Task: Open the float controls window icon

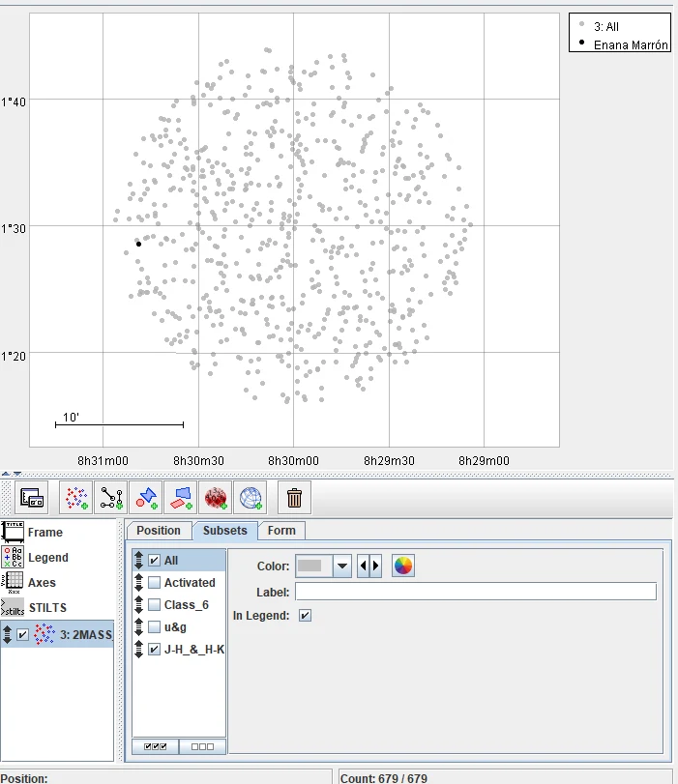Action: click(x=32, y=498)
